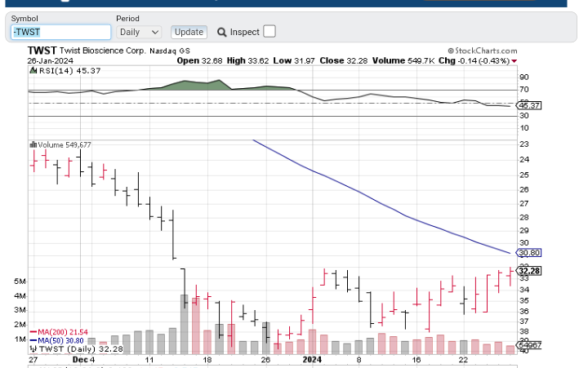
Task: Click the Twist Bioscience Corp. company name
Action: [x=102, y=51]
